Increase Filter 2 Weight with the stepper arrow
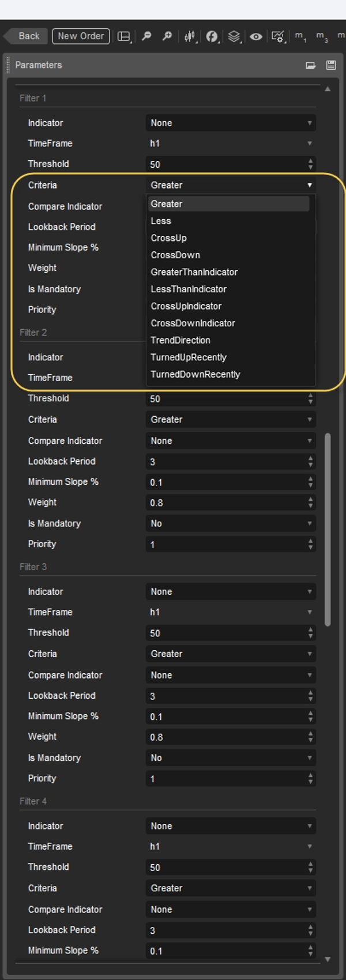Viewport: 346px width, 980px height. [310, 499]
